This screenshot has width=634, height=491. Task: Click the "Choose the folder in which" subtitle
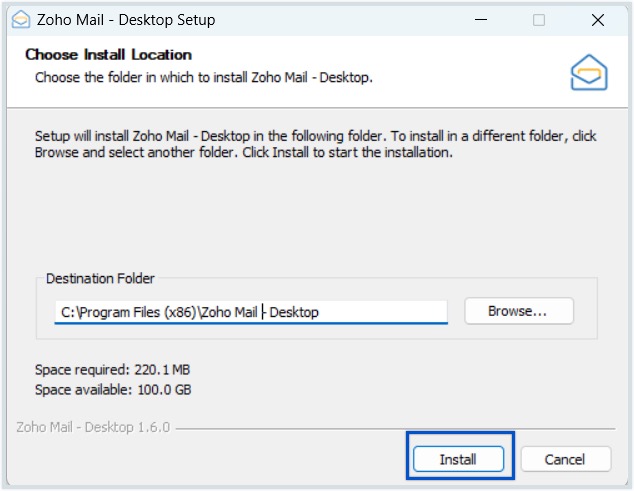click(x=204, y=77)
